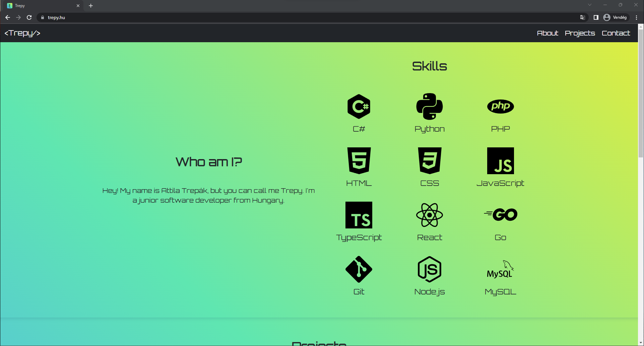Click the browser forward arrow
This screenshot has width=644, height=346.
coord(18,17)
